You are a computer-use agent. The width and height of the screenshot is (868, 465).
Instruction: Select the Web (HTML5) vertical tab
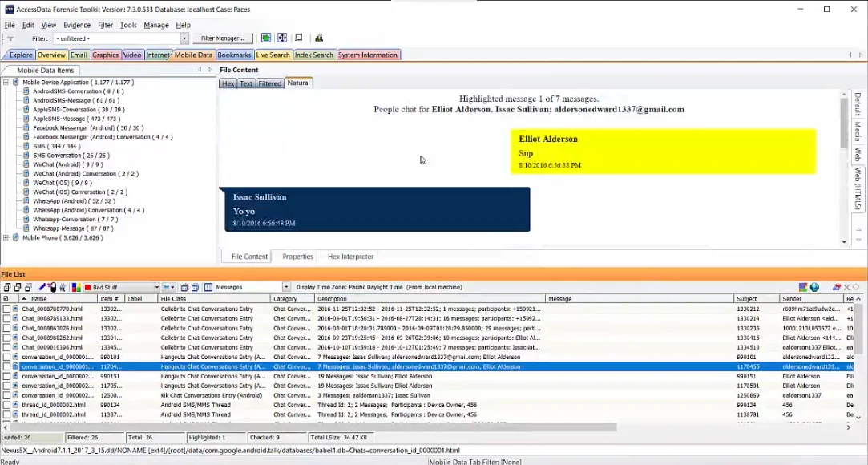(x=857, y=188)
